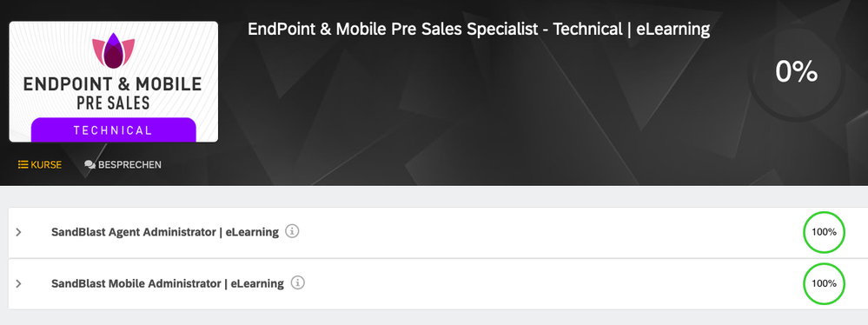Expand the SandBlast Agent Administrator row chevron

point(19,232)
